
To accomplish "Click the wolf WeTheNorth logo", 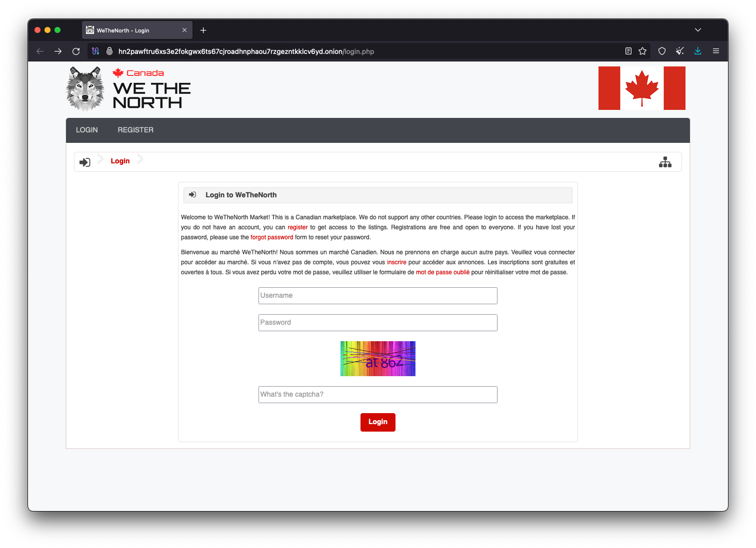I will [x=85, y=88].
